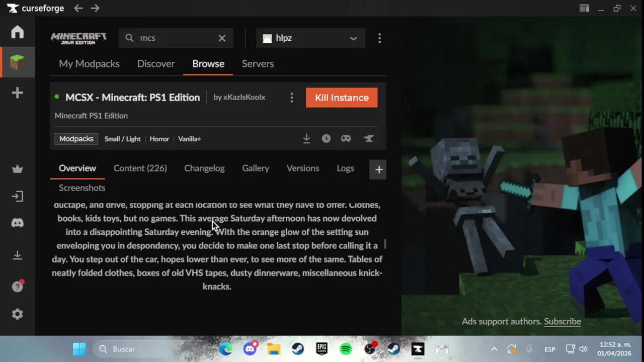Open the crown premium icon in sidebar
This screenshot has width=644, height=362.
(18, 169)
